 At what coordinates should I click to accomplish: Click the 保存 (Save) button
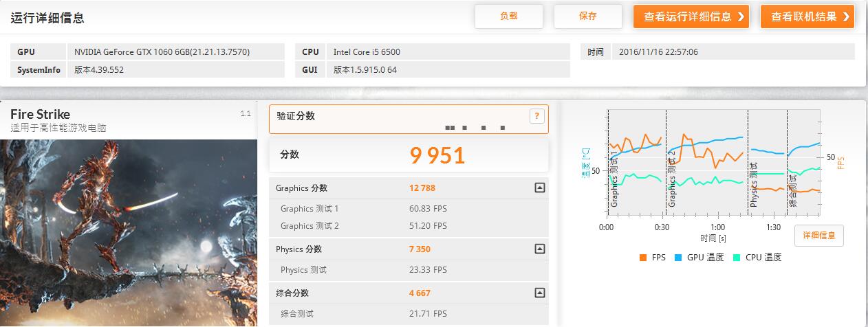coord(588,16)
